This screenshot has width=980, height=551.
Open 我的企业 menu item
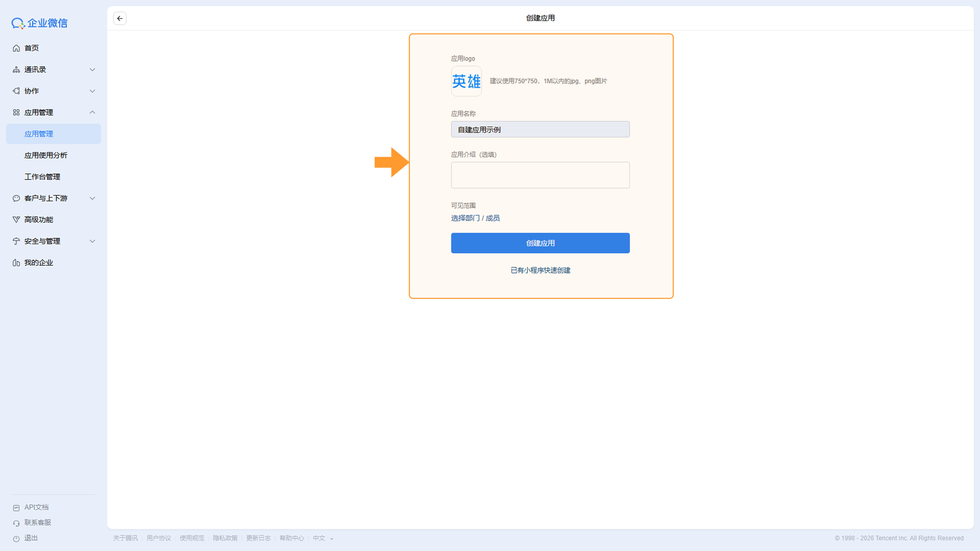(54, 262)
